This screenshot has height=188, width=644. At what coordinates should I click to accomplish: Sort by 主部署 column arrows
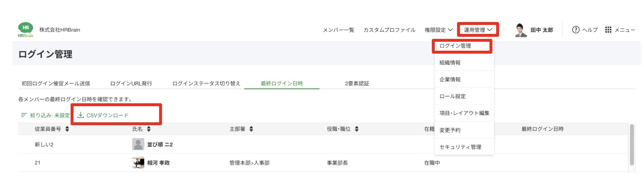[x=251, y=129]
